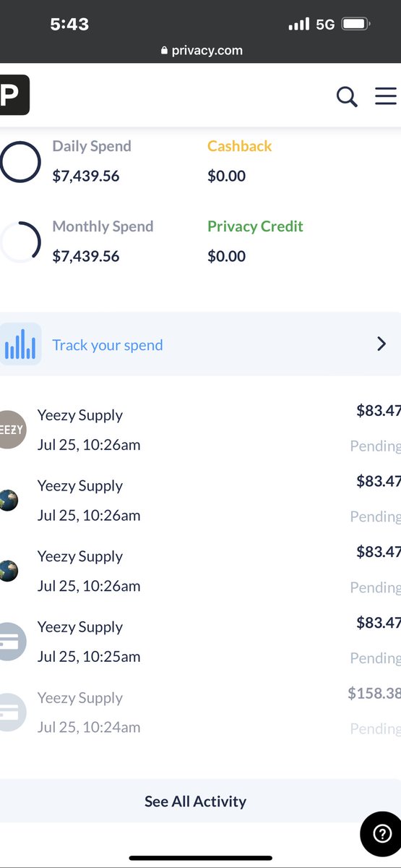This screenshot has height=868, width=401.
Task: Tap the privacy.com address bar
Action: click(x=202, y=51)
